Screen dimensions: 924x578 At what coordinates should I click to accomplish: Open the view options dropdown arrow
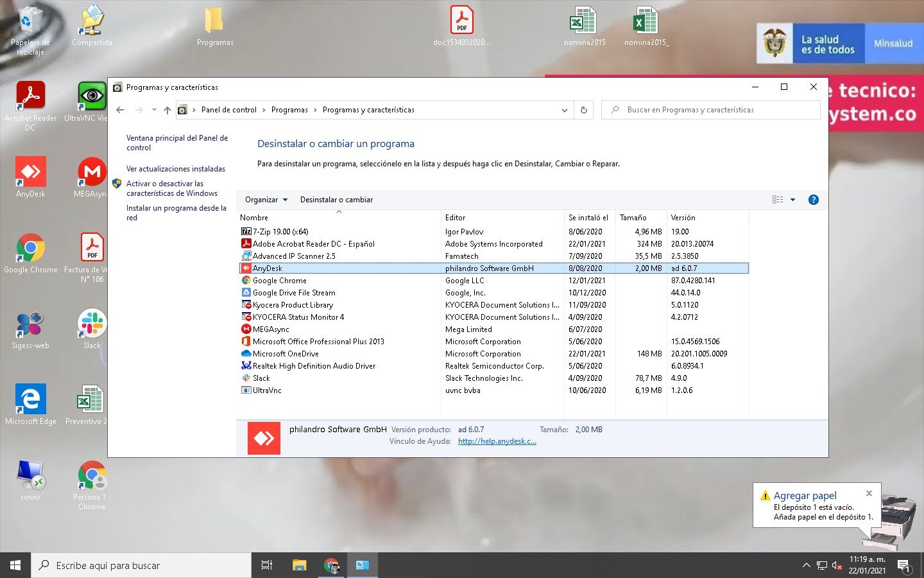click(792, 200)
